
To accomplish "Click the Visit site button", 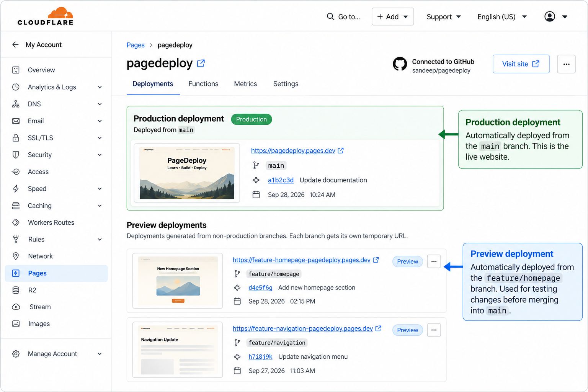I will pyautogui.click(x=521, y=64).
